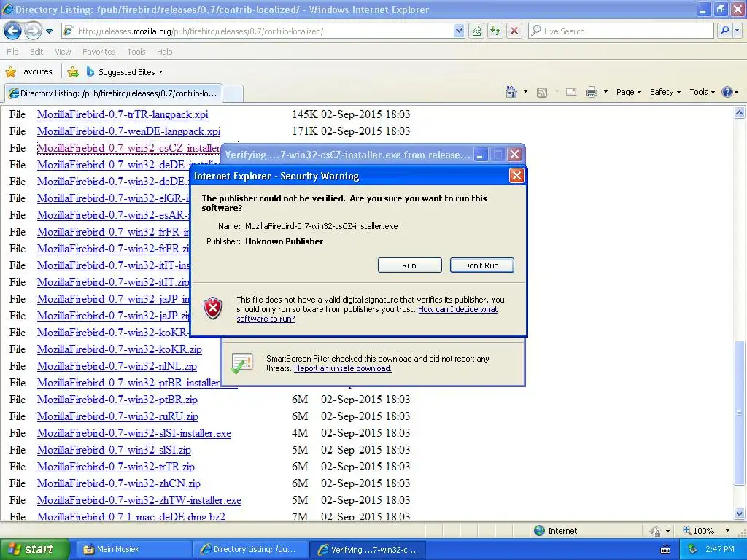Expand the address bar history dropdown

[x=459, y=31]
